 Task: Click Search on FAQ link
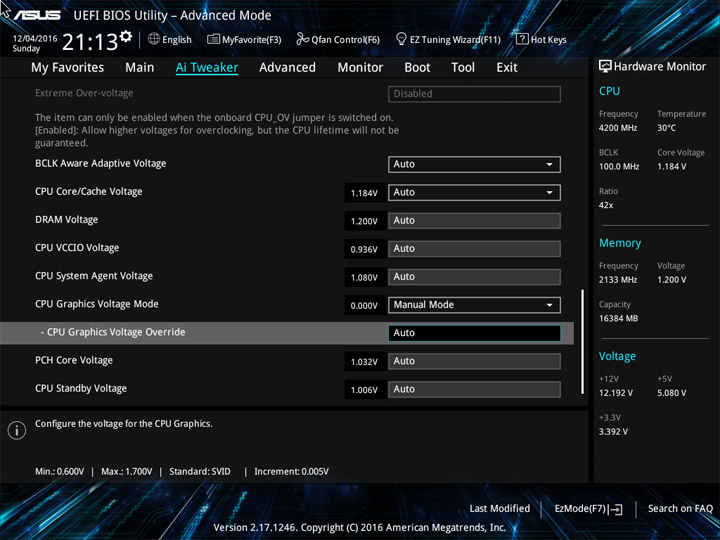pyautogui.click(x=680, y=509)
